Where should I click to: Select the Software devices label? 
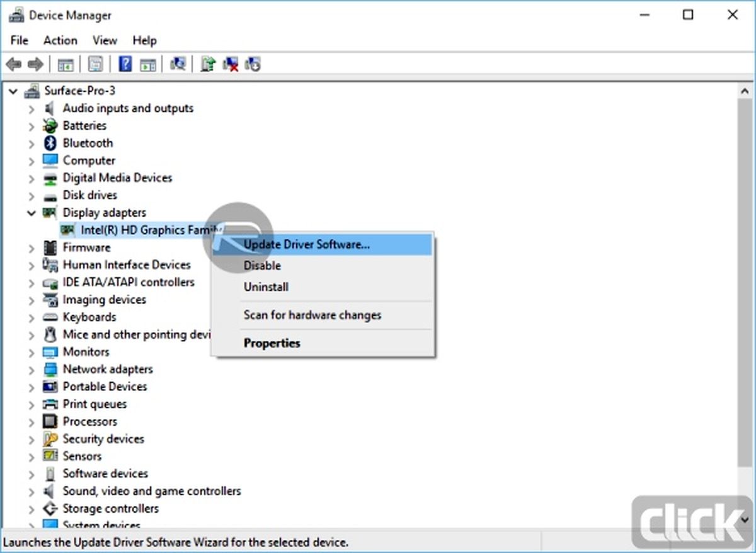coord(105,474)
